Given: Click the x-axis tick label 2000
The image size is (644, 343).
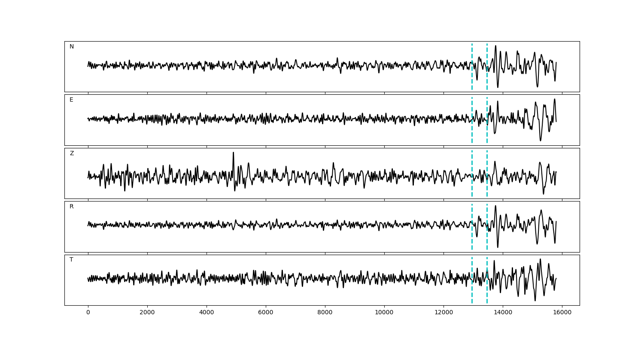Looking at the screenshot, I should [147, 313].
